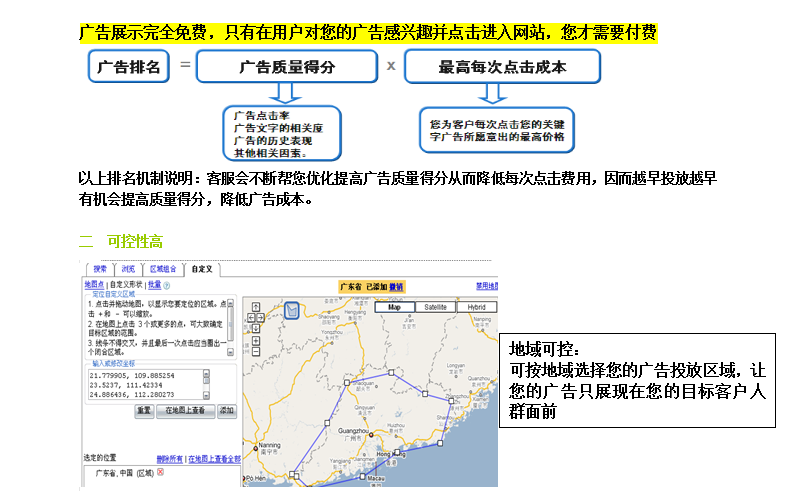Click the polygon vertex at Hong Kong
785x499 pixels.
(397, 452)
